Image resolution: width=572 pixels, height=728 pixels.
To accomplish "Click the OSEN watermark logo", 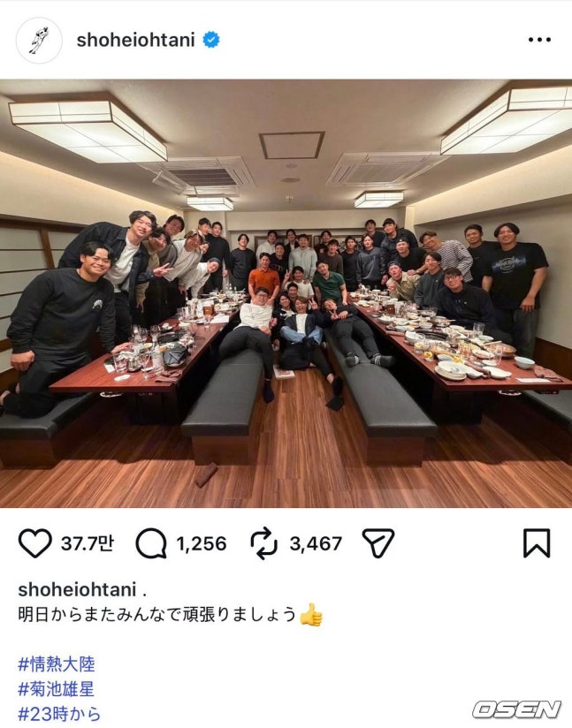I will [x=516, y=709].
